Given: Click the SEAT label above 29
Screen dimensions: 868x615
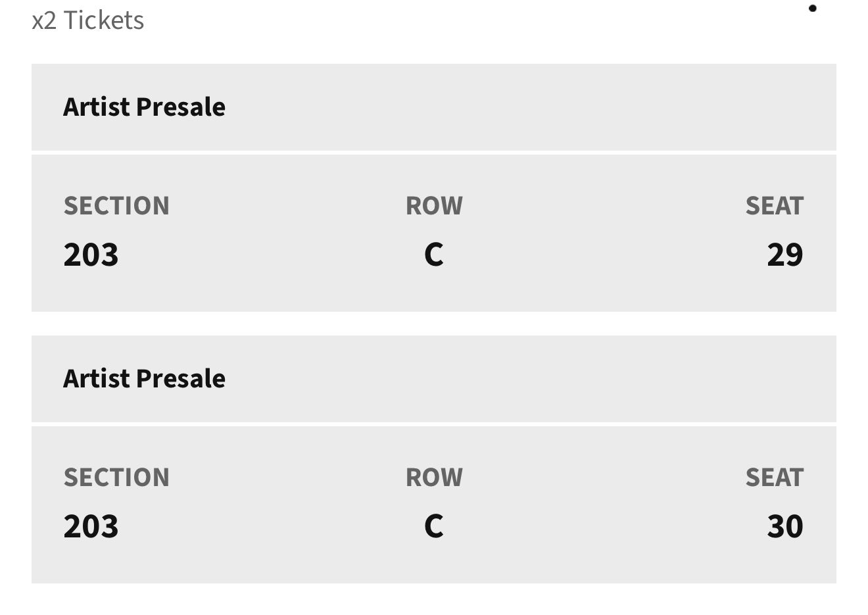Looking at the screenshot, I should (x=775, y=206).
